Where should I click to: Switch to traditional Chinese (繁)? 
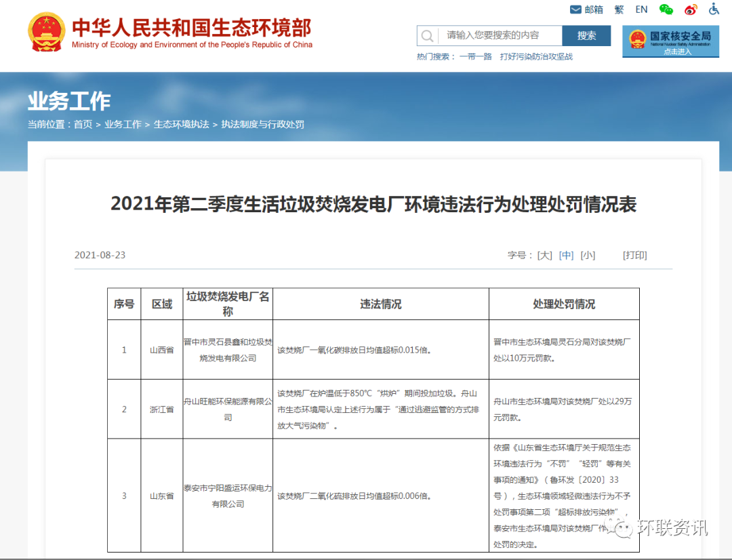click(x=619, y=9)
